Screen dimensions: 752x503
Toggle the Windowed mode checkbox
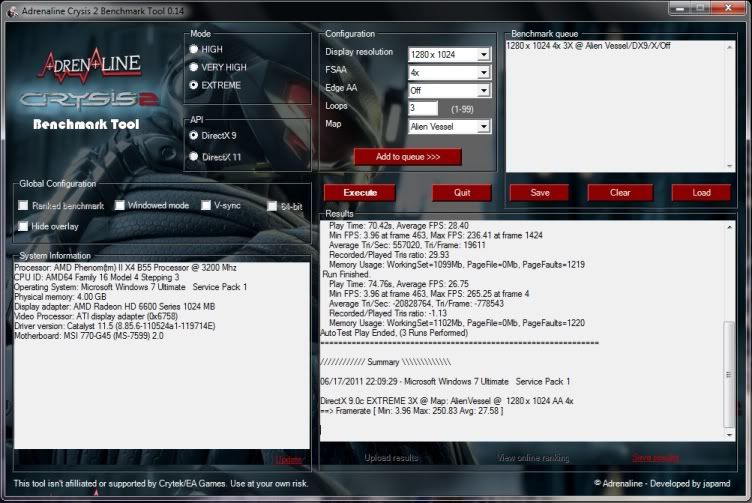pos(119,205)
